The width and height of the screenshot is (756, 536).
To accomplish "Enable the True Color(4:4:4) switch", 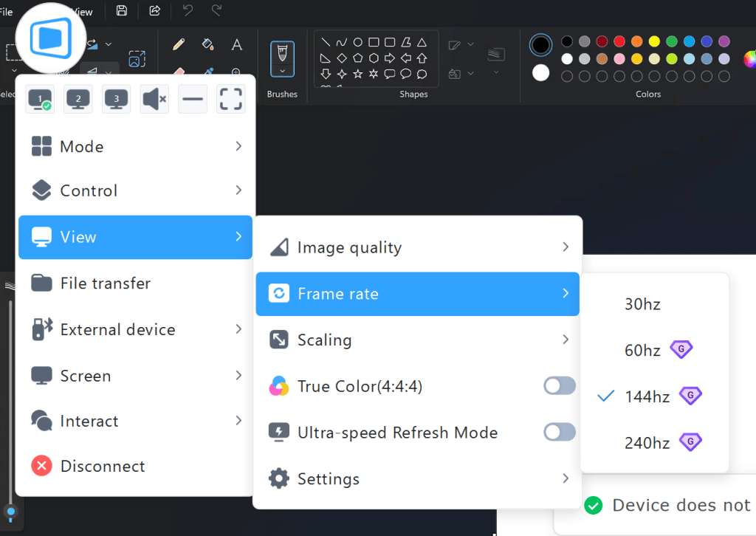I will [x=560, y=386].
